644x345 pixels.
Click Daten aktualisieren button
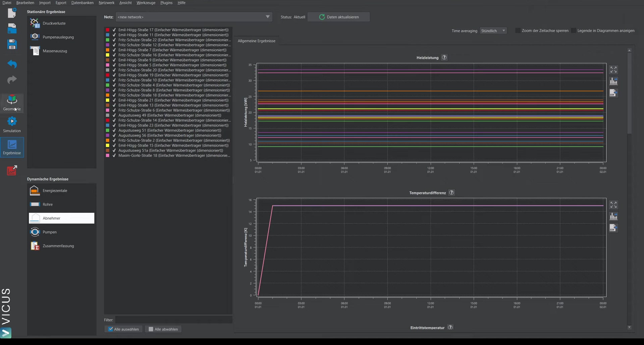[x=339, y=17]
